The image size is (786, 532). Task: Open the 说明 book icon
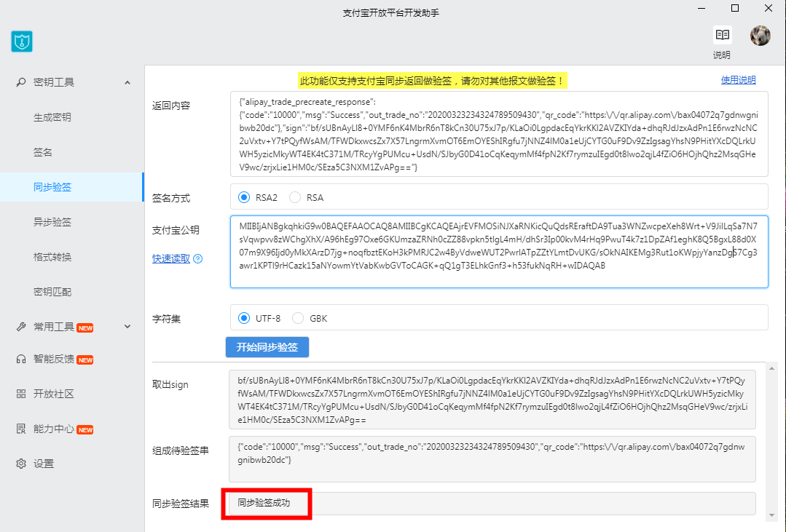pyautogui.click(x=723, y=35)
